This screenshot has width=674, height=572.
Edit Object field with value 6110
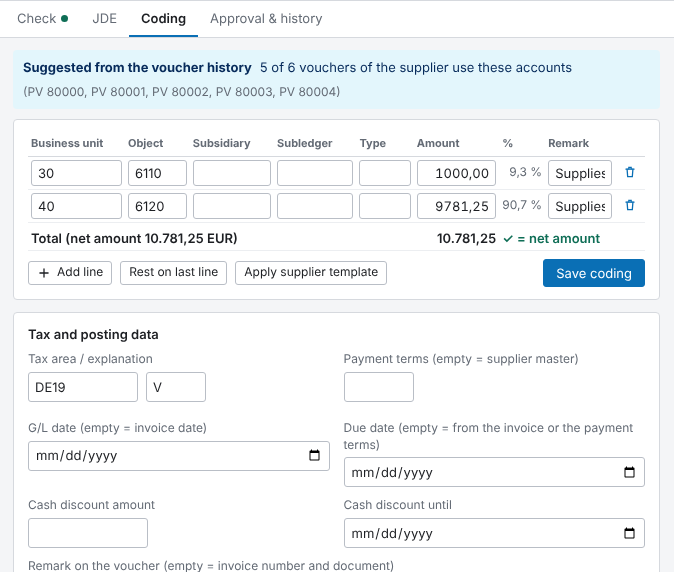pyautogui.click(x=157, y=173)
